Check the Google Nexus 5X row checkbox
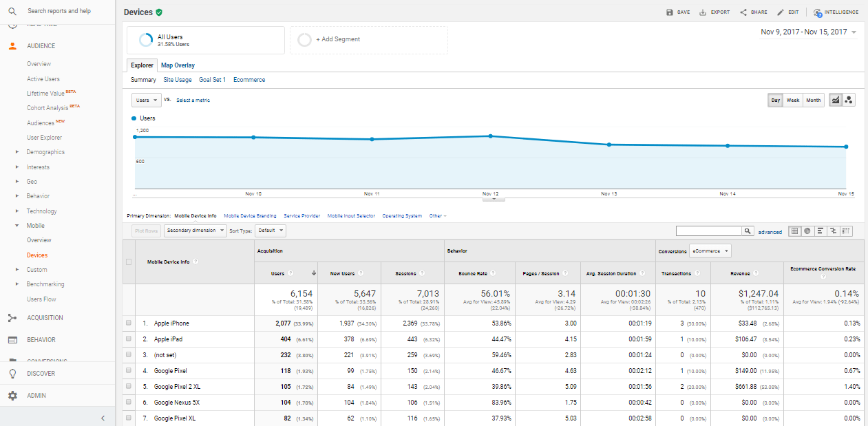Viewport: 868px width, 426px height. point(129,403)
